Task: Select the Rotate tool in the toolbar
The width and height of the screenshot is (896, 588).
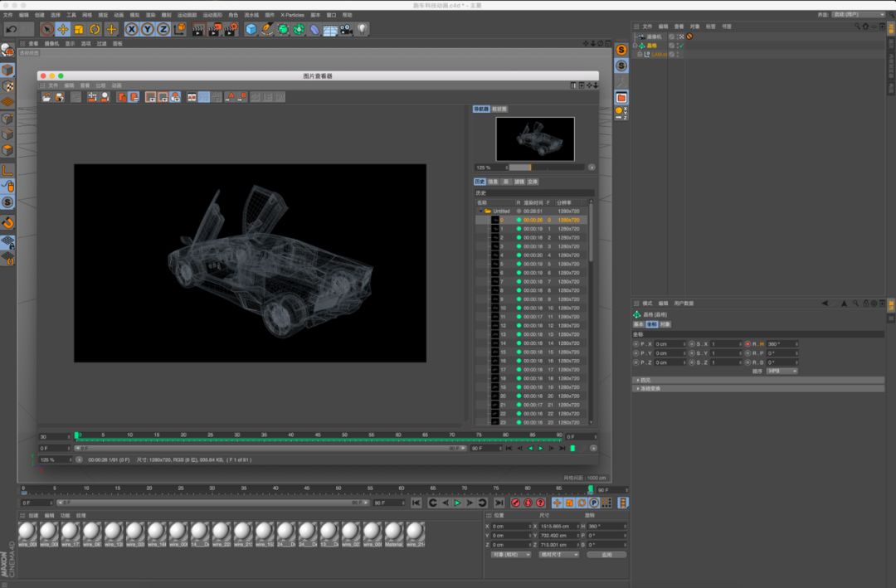Action: coord(95,29)
